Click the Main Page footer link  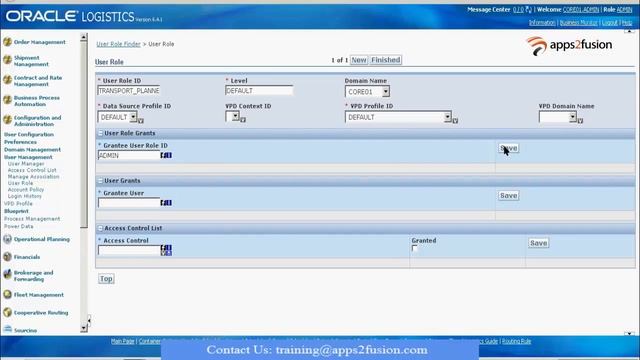click(x=122, y=341)
